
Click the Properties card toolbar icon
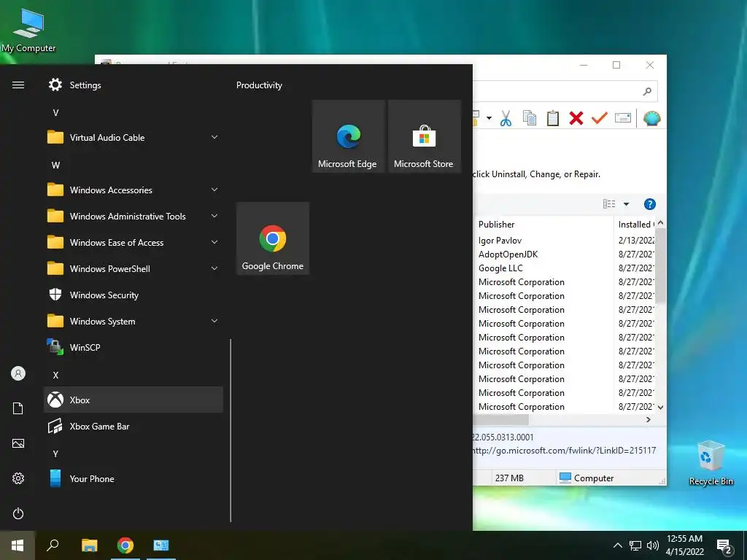[623, 117]
